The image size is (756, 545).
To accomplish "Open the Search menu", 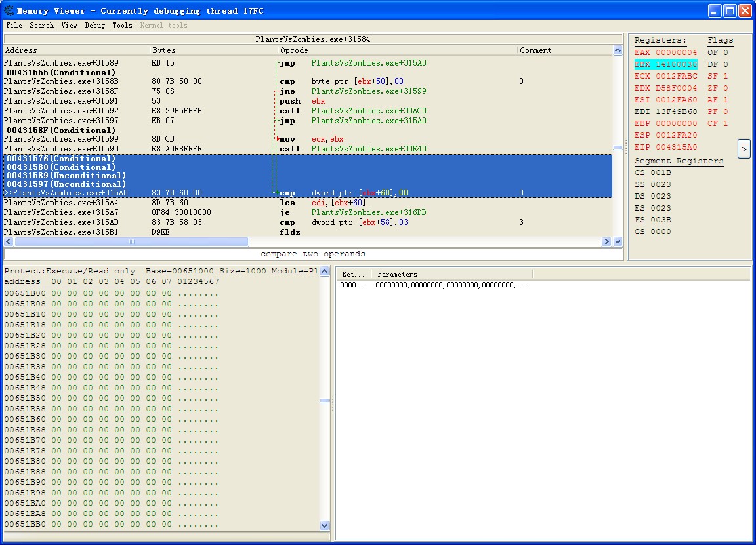I will 41,25.
